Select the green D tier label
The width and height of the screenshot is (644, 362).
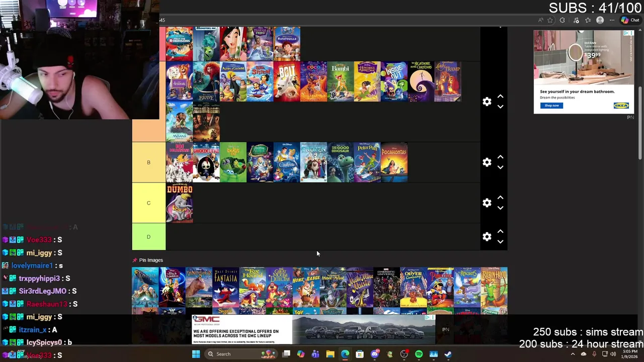pyautogui.click(x=148, y=237)
